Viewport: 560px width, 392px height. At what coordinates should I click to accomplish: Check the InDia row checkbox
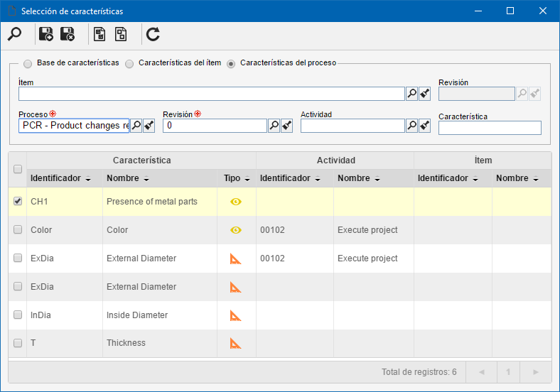click(18, 315)
